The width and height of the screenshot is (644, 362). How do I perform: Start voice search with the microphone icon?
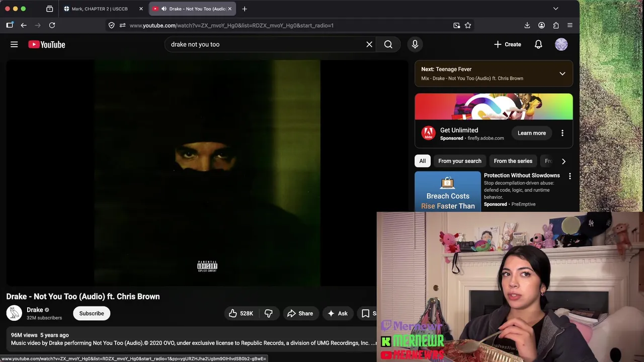click(x=415, y=44)
